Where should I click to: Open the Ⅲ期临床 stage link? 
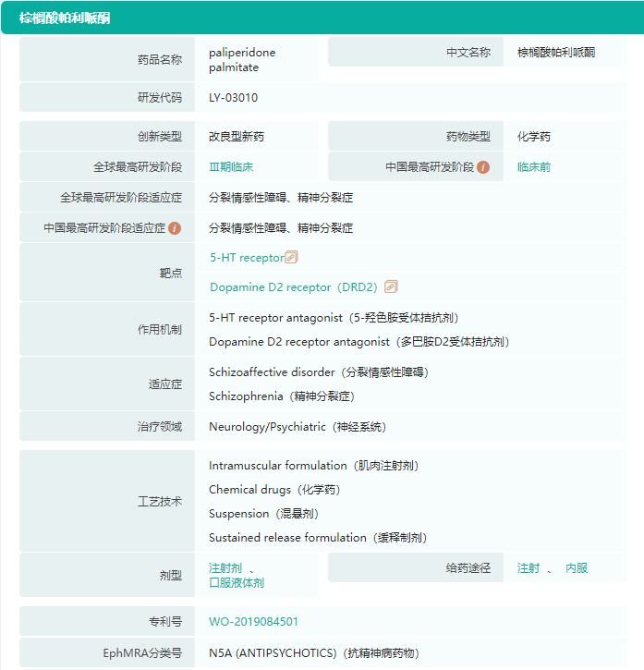(x=231, y=167)
